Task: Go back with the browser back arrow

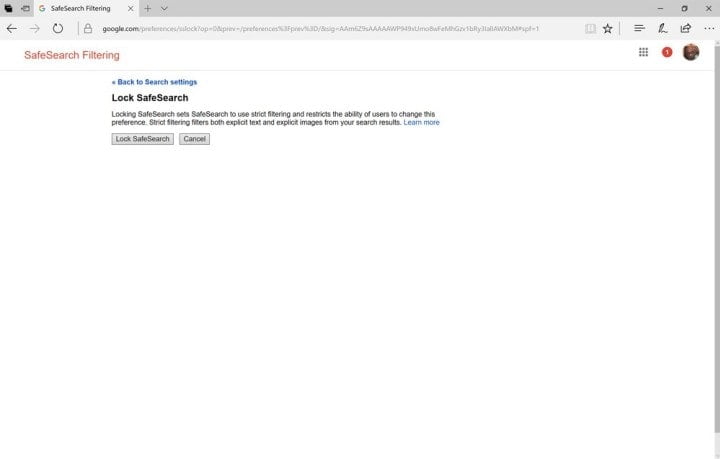Action: [x=12, y=28]
